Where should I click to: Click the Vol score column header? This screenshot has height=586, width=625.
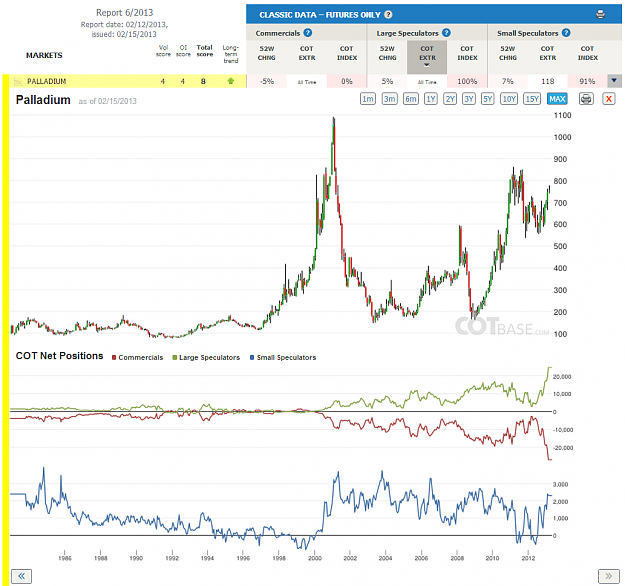click(163, 51)
